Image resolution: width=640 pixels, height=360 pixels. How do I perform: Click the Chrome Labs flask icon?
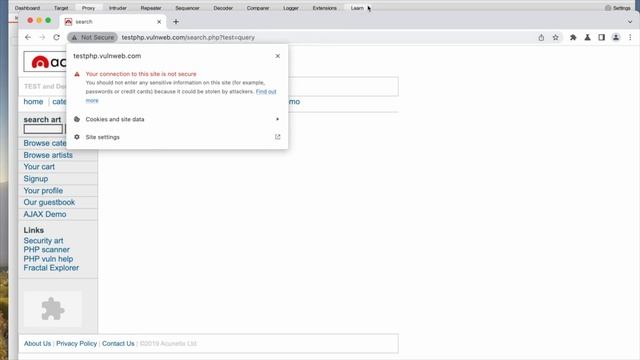[587, 38]
